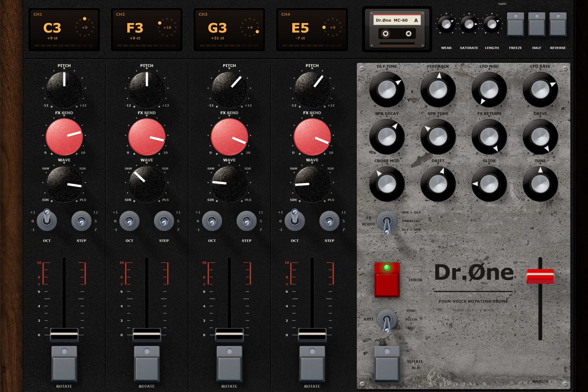This screenshot has width=588, height=392.
Task: Click the tape WEAR knob
Action: [x=446, y=24]
